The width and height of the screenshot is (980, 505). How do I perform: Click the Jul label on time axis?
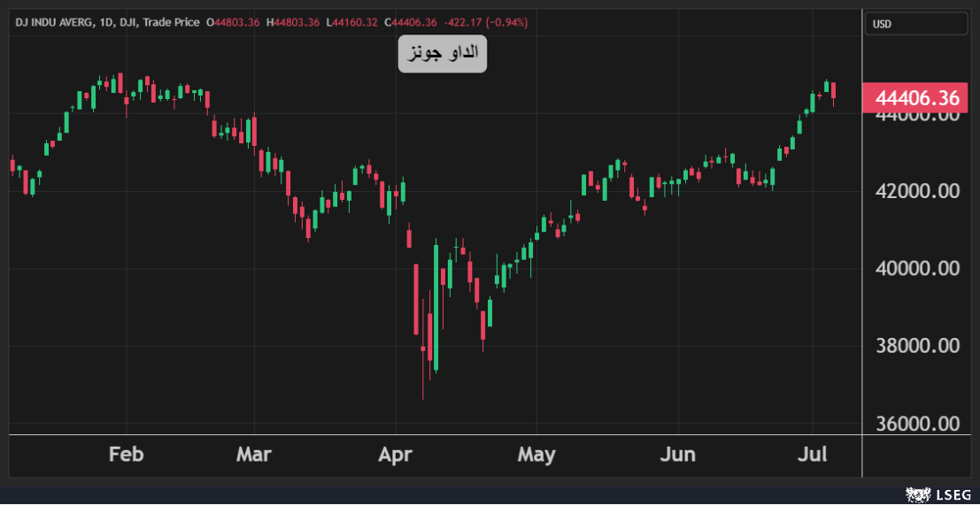tap(813, 455)
